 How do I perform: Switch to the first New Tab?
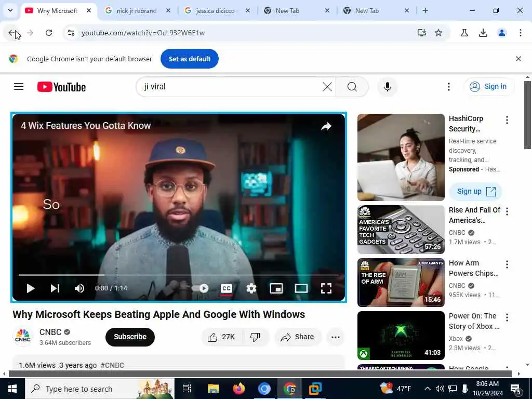pyautogui.click(x=287, y=11)
